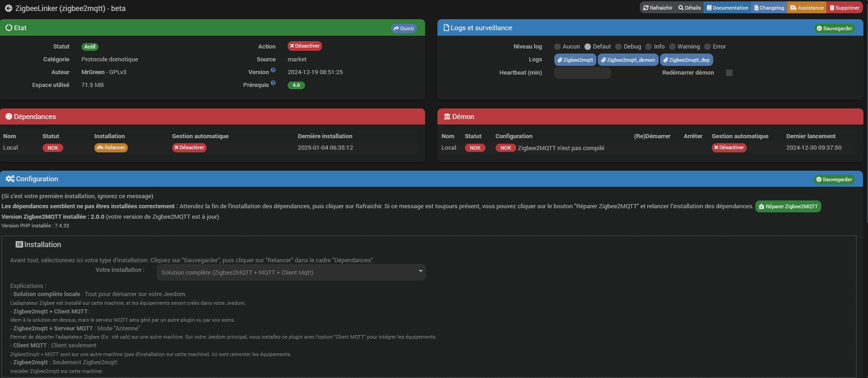
Task: Select the Debug log level
Action: click(x=618, y=47)
